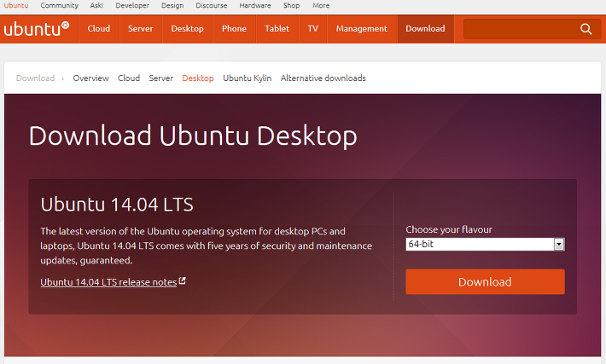Open Ask! in the top bar
This screenshot has width=606, height=364.
pos(96,6)
